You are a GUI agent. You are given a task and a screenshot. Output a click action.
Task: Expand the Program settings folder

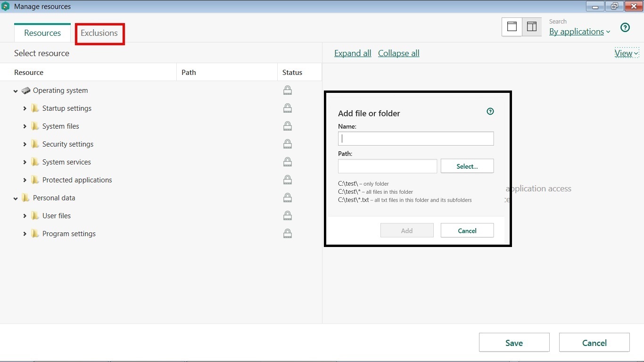[25, 234]
